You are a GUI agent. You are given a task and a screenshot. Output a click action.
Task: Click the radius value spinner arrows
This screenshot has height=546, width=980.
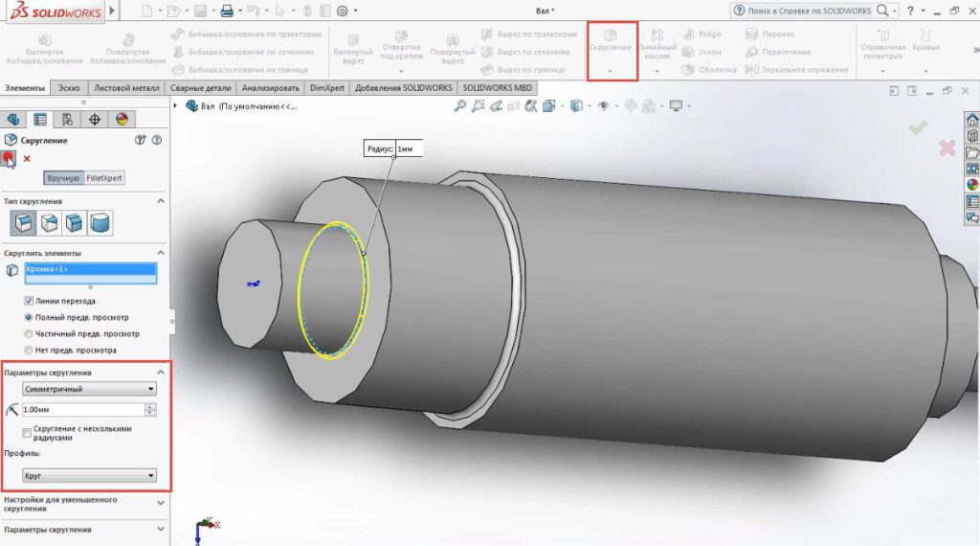[x=150, y=410]
